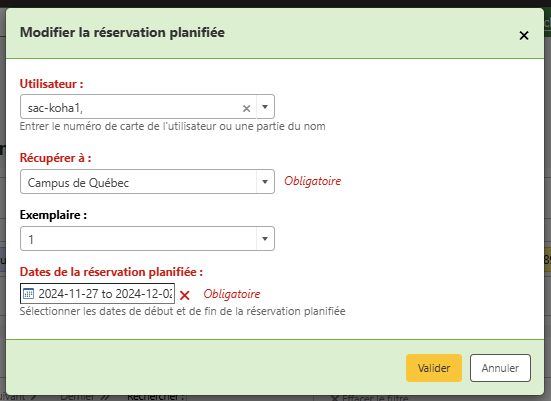The height and width of the screenshot is (401, 551).
Task: Expand the Utilisateur dropdown arrow
Action: 265,106
